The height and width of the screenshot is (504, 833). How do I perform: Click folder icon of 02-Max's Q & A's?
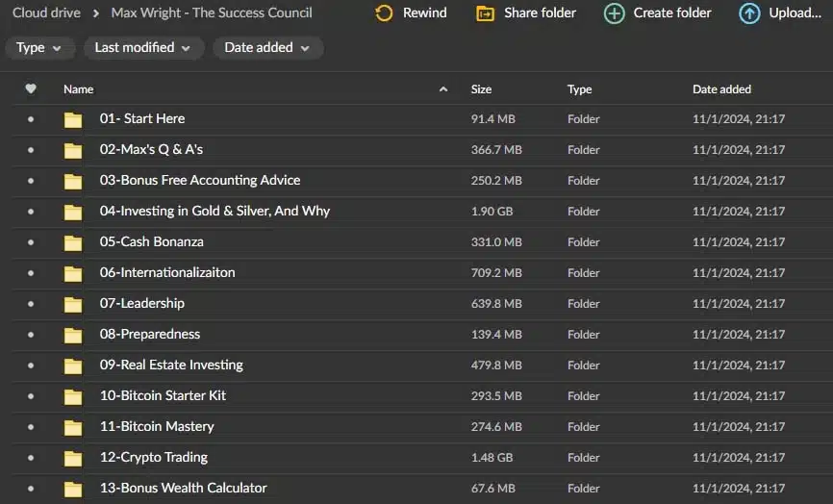73,150
